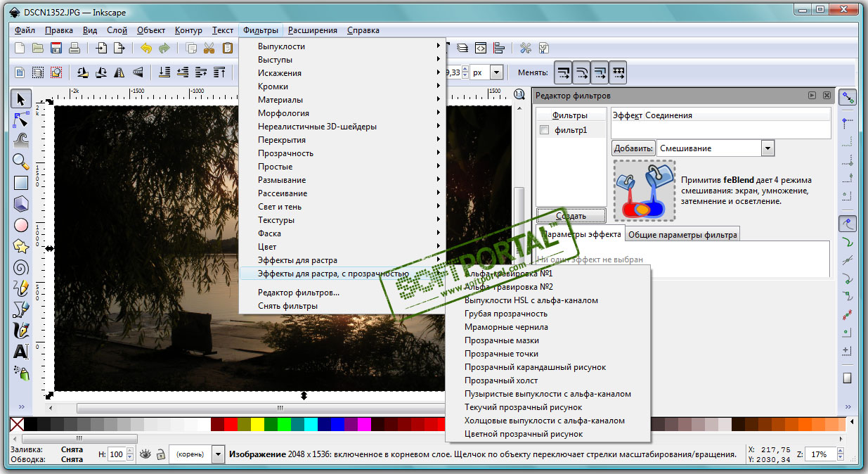Toggle scale rounded corners button

click(582, 72)
